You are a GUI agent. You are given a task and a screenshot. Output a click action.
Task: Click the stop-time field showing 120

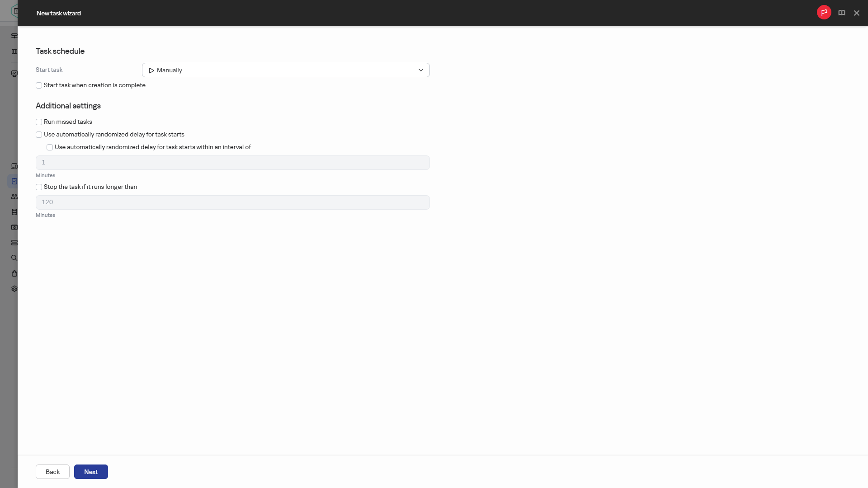coord(232,202)
